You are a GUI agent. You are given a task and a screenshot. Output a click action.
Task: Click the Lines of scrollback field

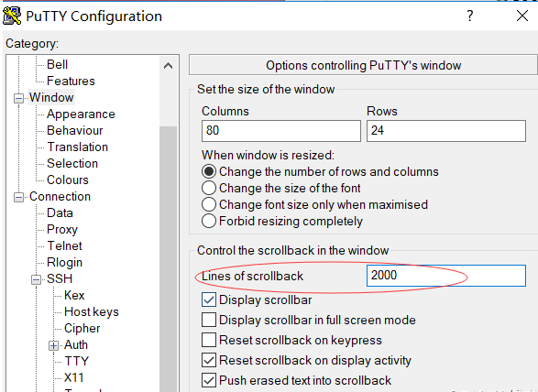point(446,276)
